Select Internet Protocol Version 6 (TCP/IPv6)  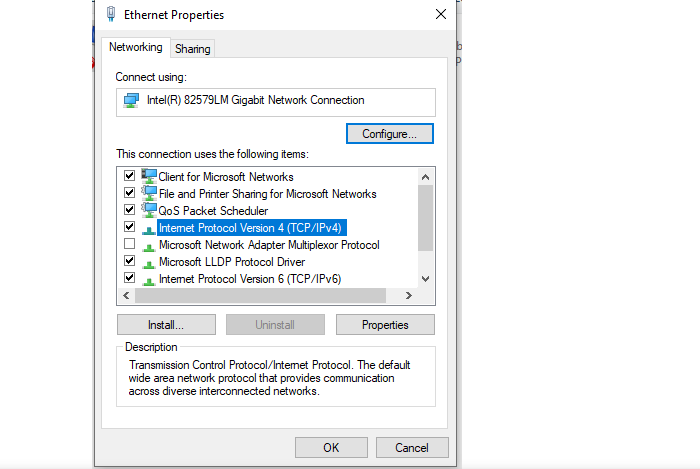[250, 279]
